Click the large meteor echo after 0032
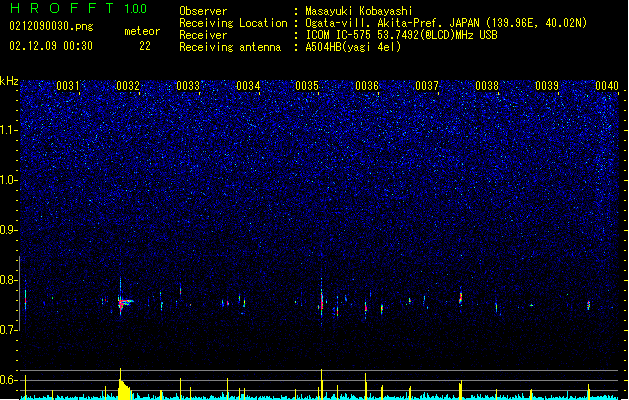Image resolution: width=629 pixels, height=400 pixels. pyautogui.click(x=125, y=303)
